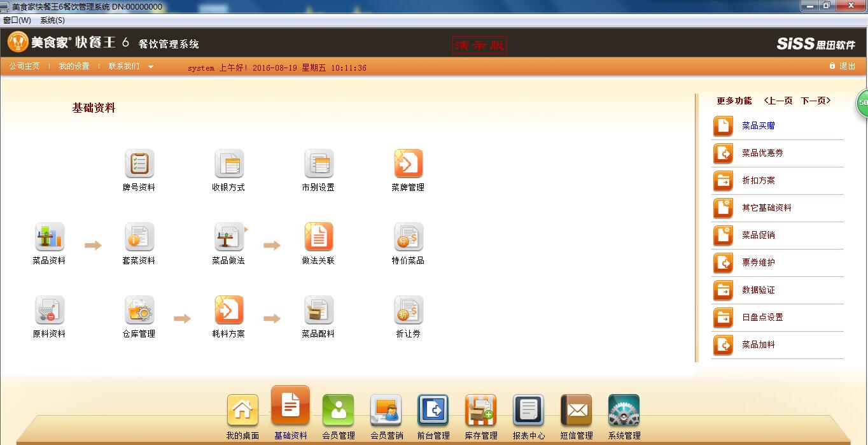Open the 市别设置 icon
The width and height of the screenshot is (868, 445).
click(x=319, y=164)
